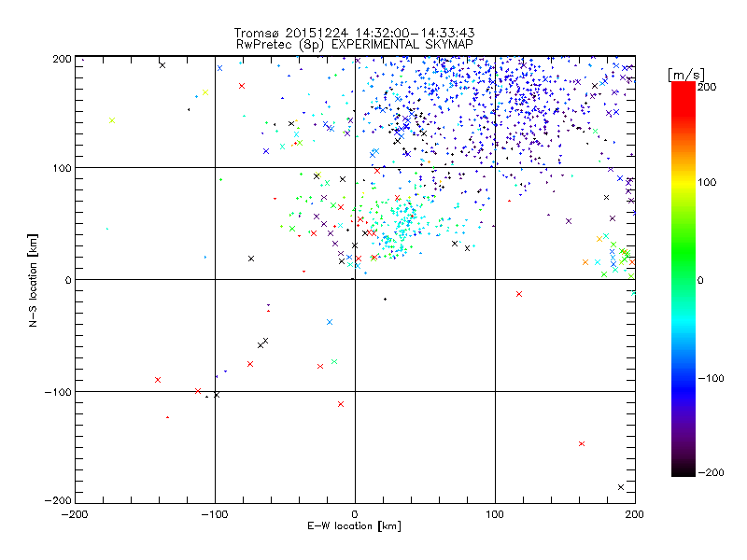Click the N-S axis tick label "200"

pos(62,59)
